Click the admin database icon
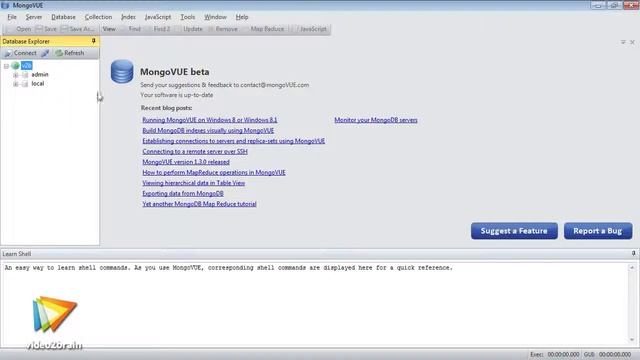 pyautogui.click(x=25, y=75)
